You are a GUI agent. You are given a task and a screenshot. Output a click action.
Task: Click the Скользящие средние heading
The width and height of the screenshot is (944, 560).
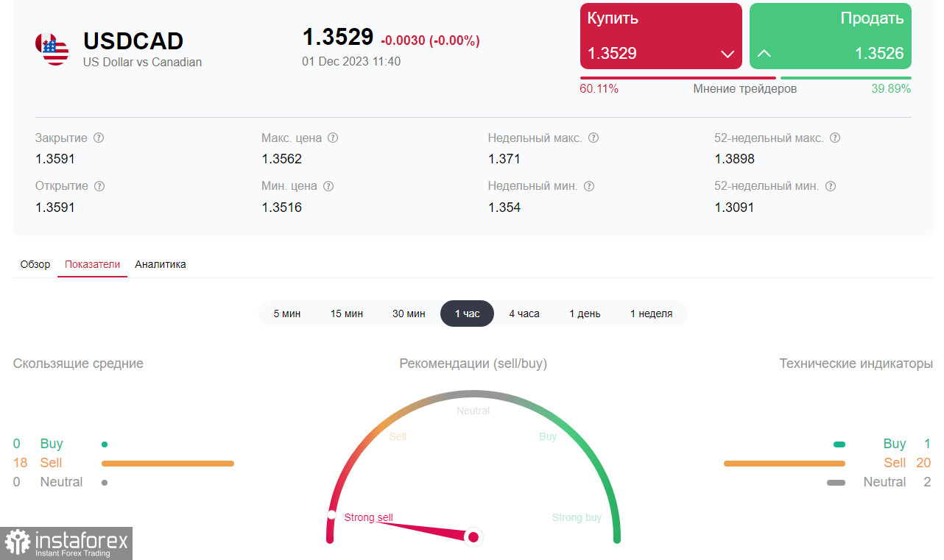tap(78, 364)
